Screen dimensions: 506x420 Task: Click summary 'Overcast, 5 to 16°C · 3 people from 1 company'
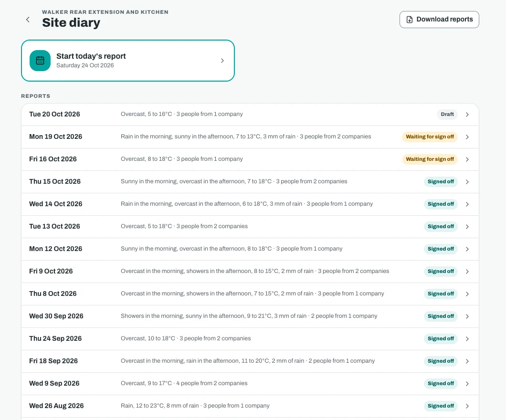[x=182, y=114]
